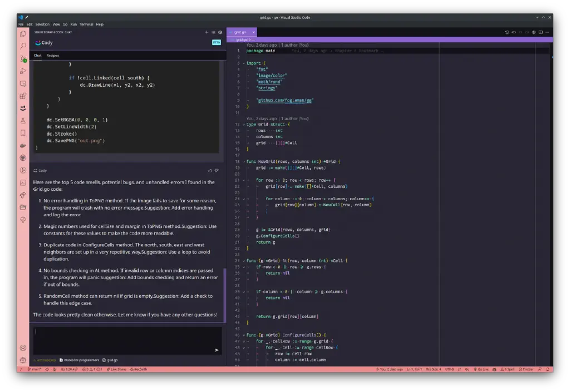Select the Cody smiley icon in activity bar

23,108
